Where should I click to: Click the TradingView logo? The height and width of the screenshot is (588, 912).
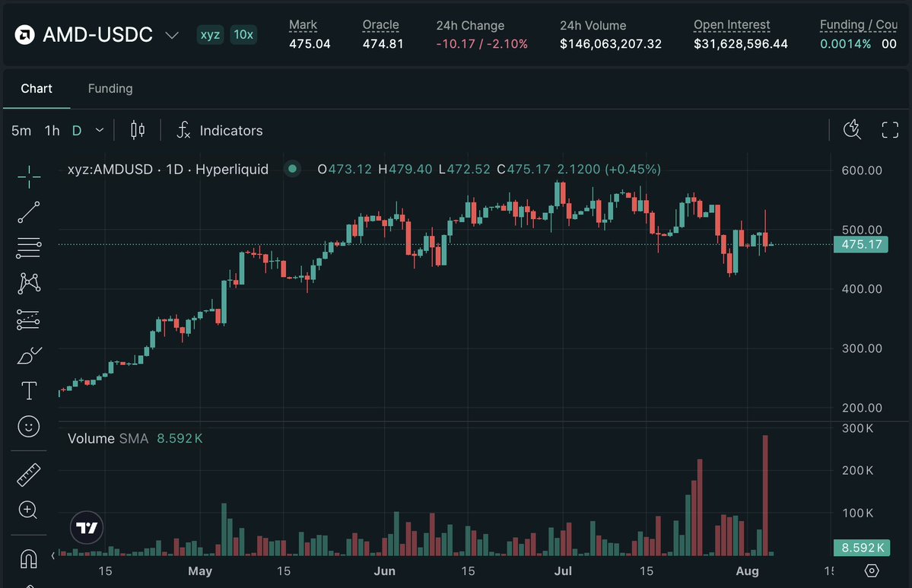(x=87, y=527)
